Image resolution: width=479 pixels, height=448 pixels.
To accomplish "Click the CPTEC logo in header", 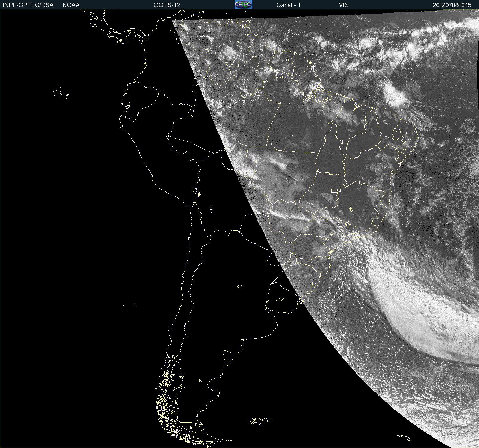I will coord(243,5).
